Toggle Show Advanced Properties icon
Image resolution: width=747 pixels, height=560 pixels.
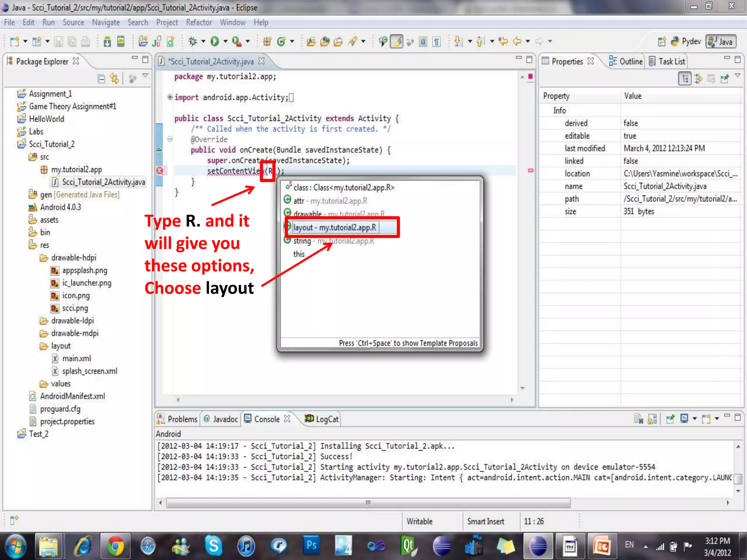[698, 78]
